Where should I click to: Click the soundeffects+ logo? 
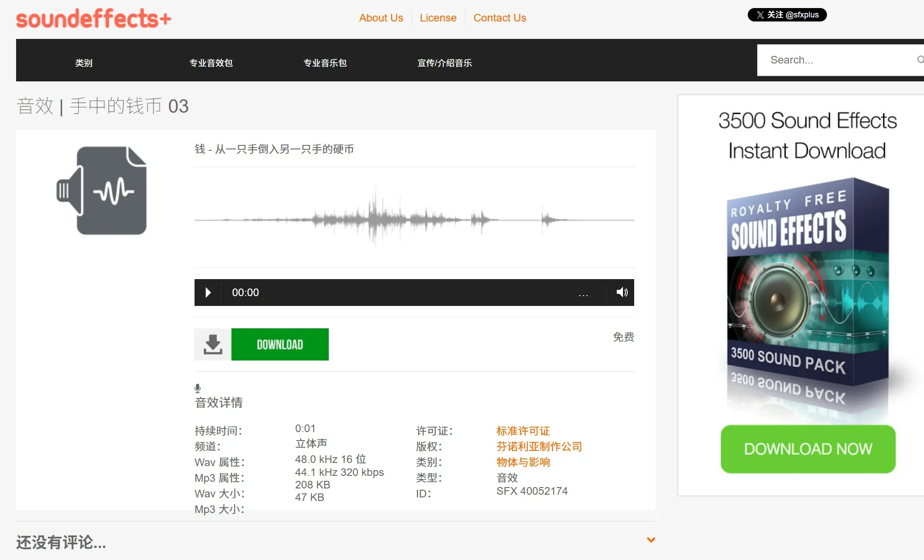pos(93,18)
